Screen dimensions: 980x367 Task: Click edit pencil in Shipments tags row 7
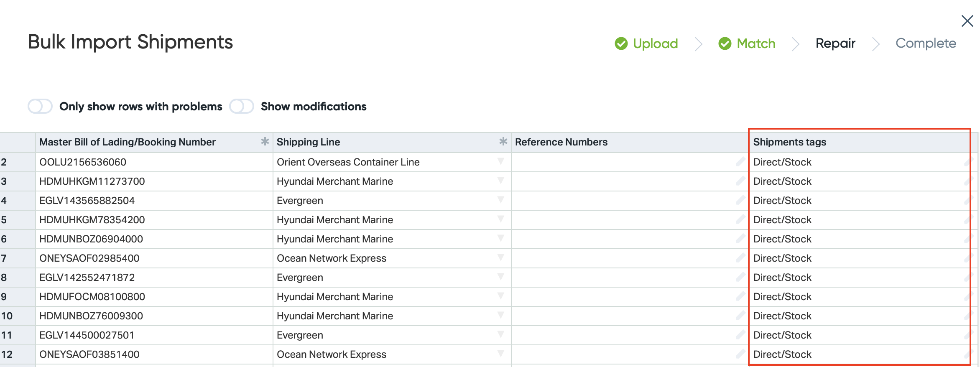(x=967, y=258)
